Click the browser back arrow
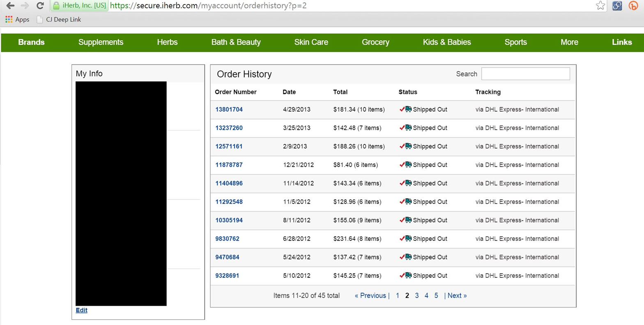This screenshot has height=325, width=644. coord(10,6)
